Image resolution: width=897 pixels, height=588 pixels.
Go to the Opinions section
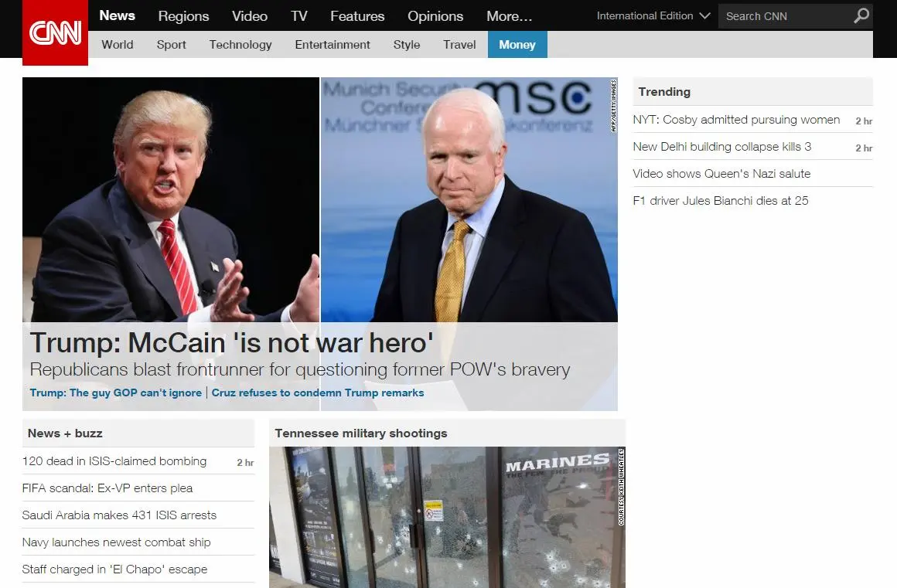(435, 16)
